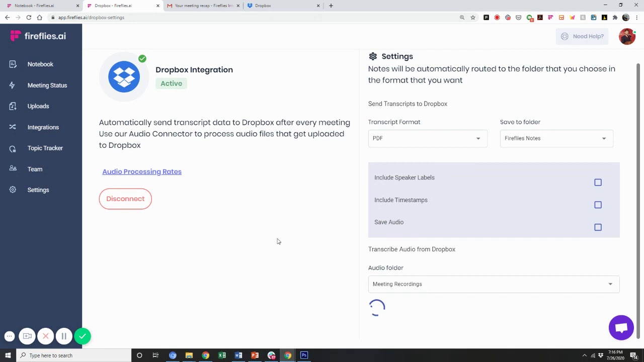Click the address bar URL

click(91, 18)
